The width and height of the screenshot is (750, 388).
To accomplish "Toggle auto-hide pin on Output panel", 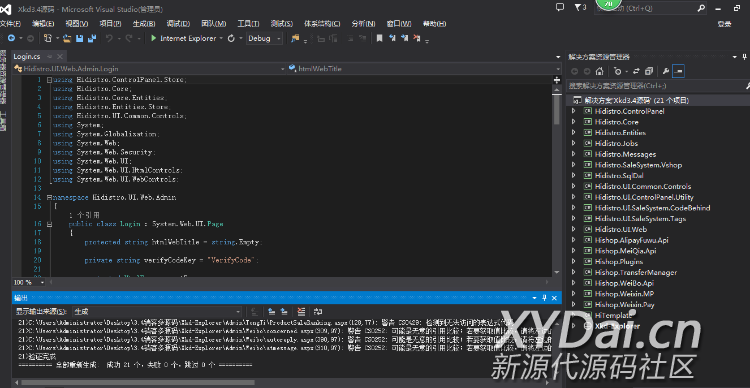I will point(544,298).
